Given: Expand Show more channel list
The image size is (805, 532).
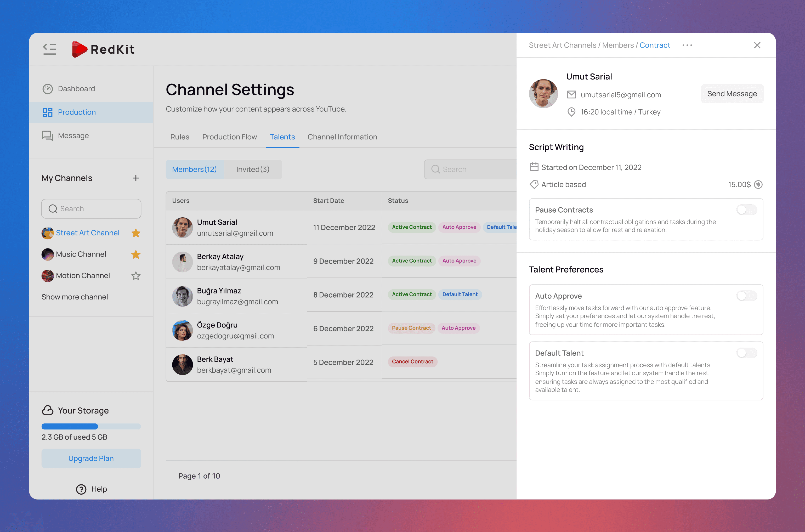Looking at the screenshot, I should point(75,297).
